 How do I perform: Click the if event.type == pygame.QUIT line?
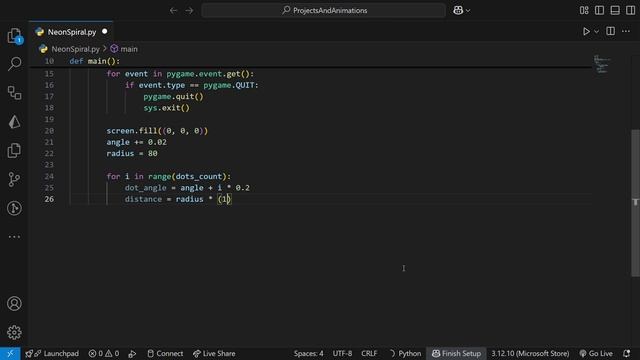pos(191,85)
